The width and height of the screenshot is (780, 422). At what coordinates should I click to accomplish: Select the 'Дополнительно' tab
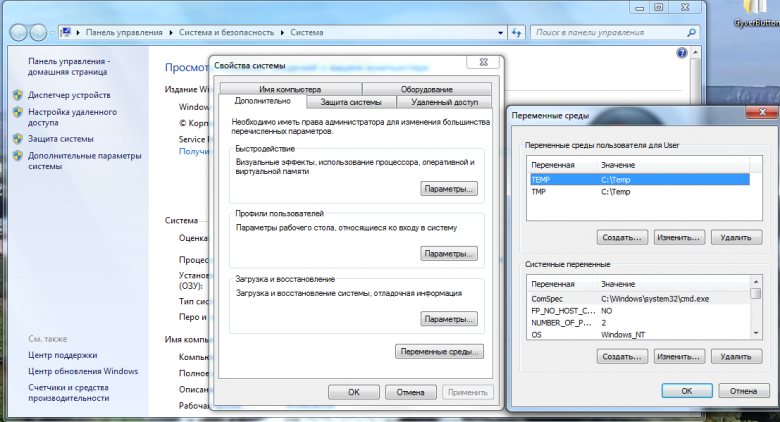[262, 101]
